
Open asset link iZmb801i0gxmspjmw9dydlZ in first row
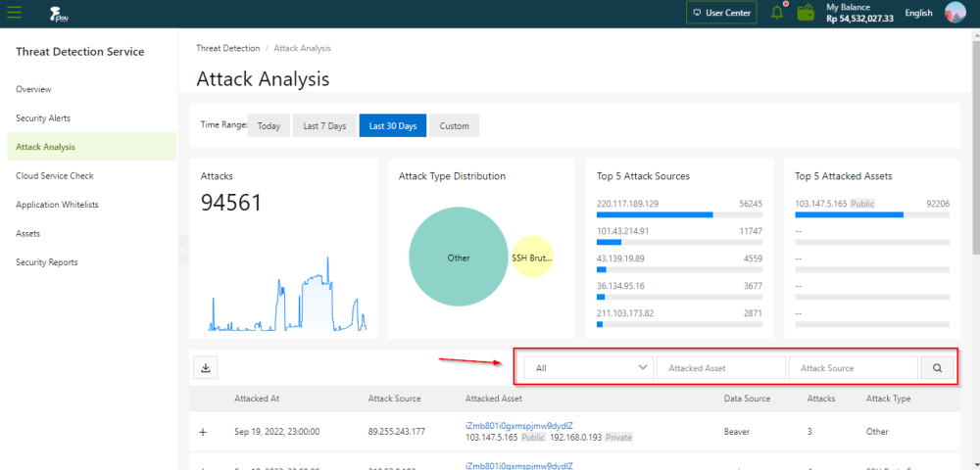[519, 426]
